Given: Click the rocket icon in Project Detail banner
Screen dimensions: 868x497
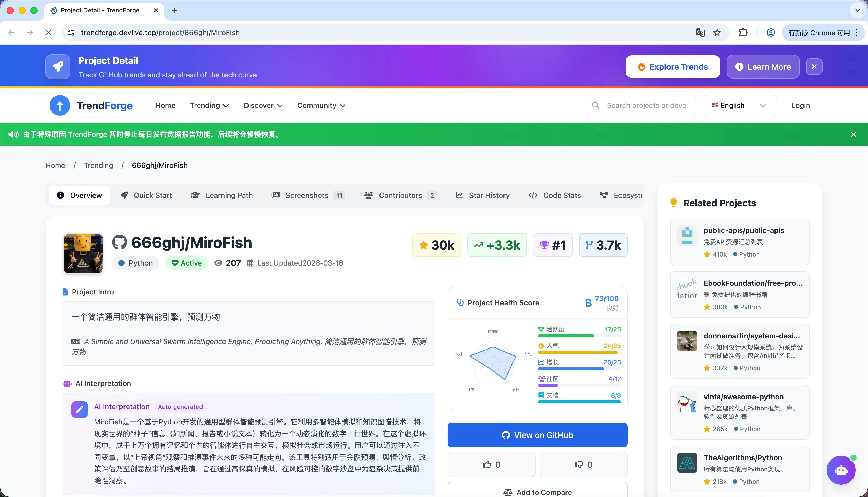Looking at the screenshot, I should tap(58, 67).
